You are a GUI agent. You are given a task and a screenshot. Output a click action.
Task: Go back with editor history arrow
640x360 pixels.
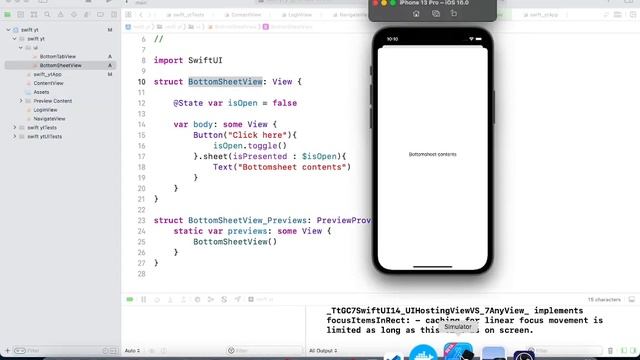click(x=141, y=15)
